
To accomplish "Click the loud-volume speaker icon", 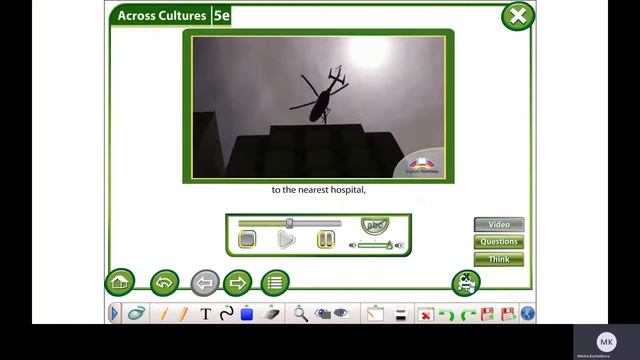I will coord(400,245).
